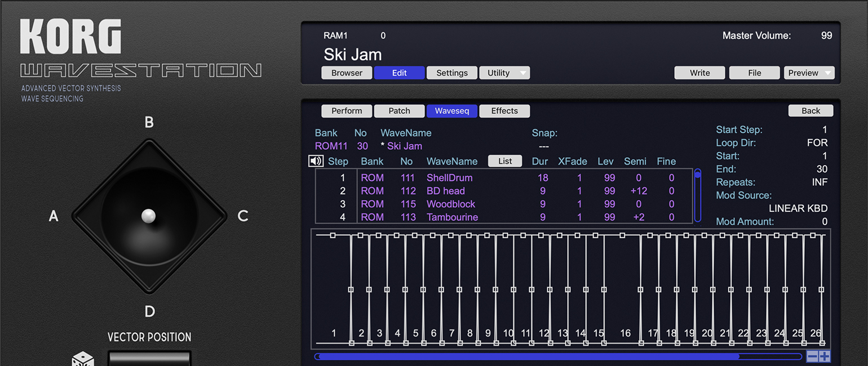This screenshot has height=366, width=868.
Task: Click the Start Step value 1
Action: (825, 130)
